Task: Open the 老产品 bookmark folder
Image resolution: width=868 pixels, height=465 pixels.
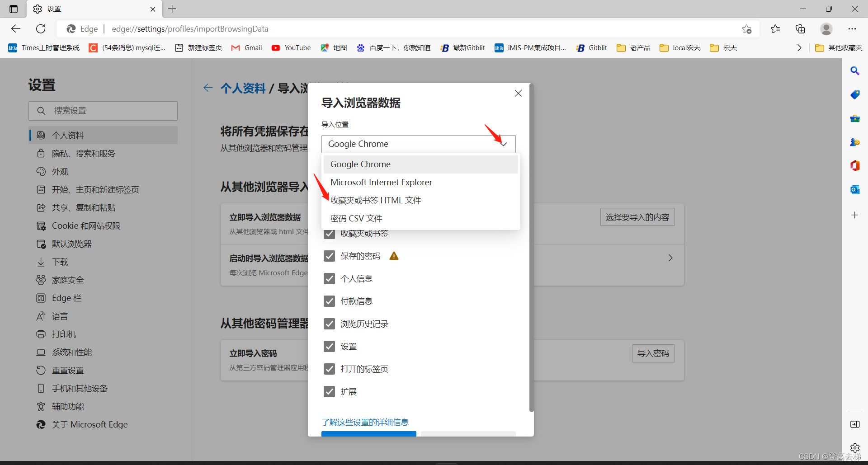Action: tap(634, 48)
